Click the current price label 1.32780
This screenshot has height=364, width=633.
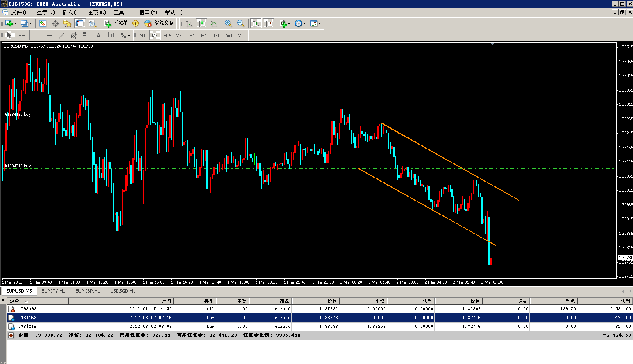point(626,257)
